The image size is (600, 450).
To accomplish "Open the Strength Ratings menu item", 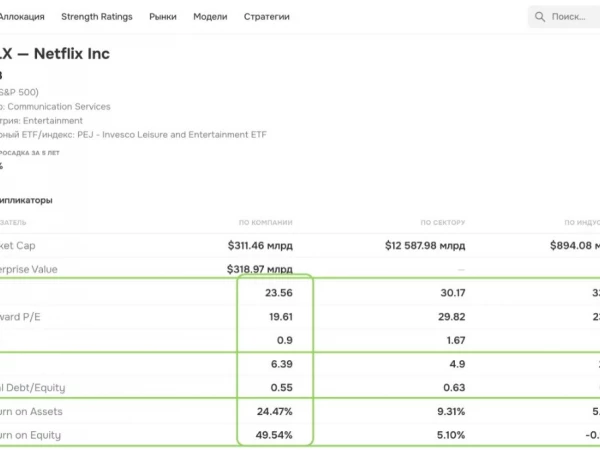I will coord(97,17).
